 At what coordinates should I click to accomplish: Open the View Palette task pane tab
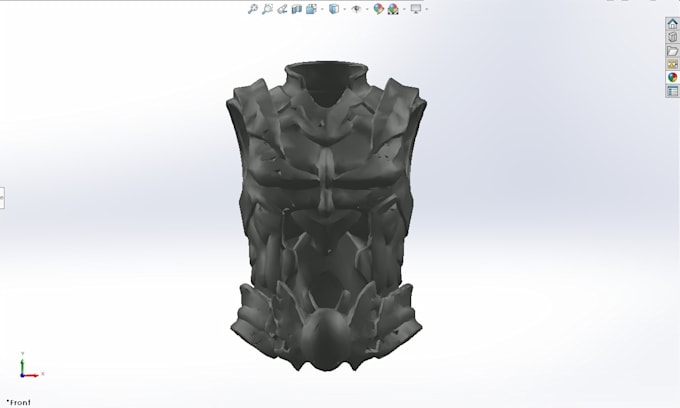click(x=673, y=64)
